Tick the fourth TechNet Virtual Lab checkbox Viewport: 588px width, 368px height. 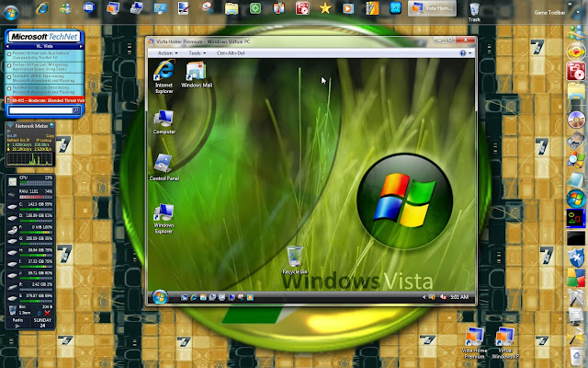click(9, 88)
